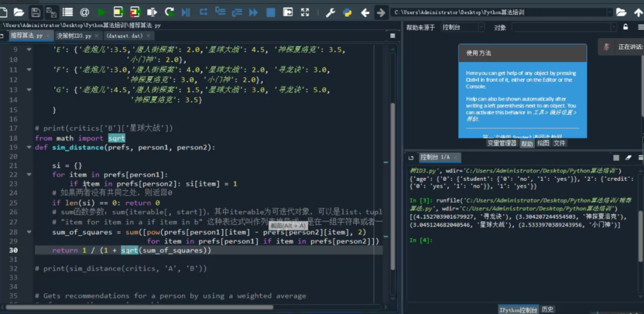Screen dimensions: 644x314
Task: Run the file with green play button
Action: tap(101, 12)
